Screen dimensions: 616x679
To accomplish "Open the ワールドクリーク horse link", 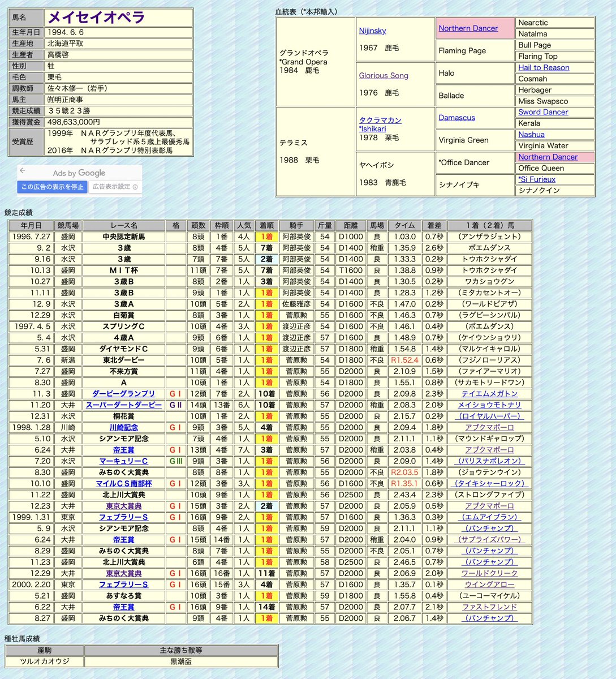I will [489, 573].
